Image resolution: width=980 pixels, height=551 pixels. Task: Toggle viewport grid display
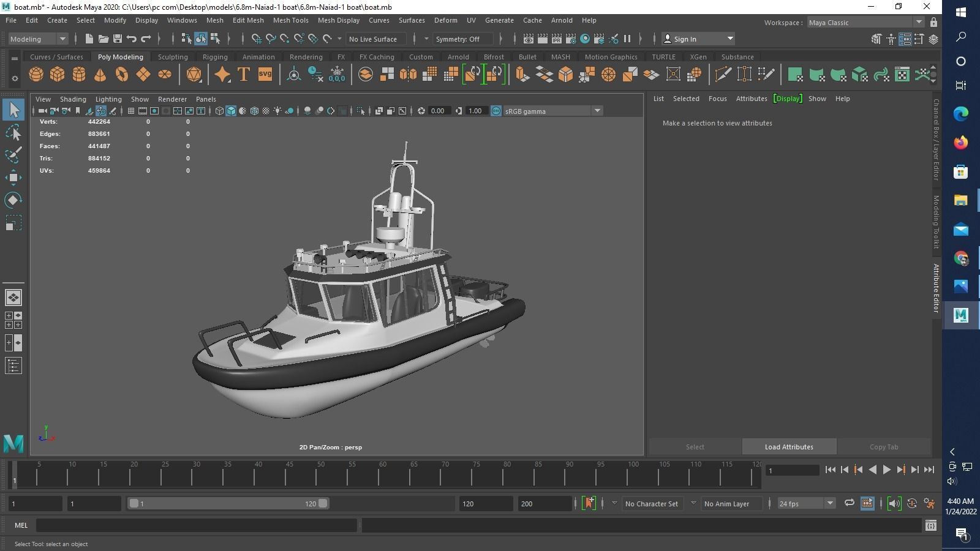pos(131,111)
